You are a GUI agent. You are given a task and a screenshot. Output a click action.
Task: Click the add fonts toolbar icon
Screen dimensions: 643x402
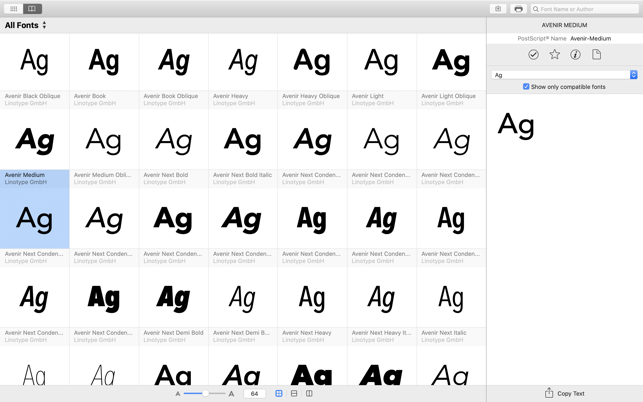point(498,9)
